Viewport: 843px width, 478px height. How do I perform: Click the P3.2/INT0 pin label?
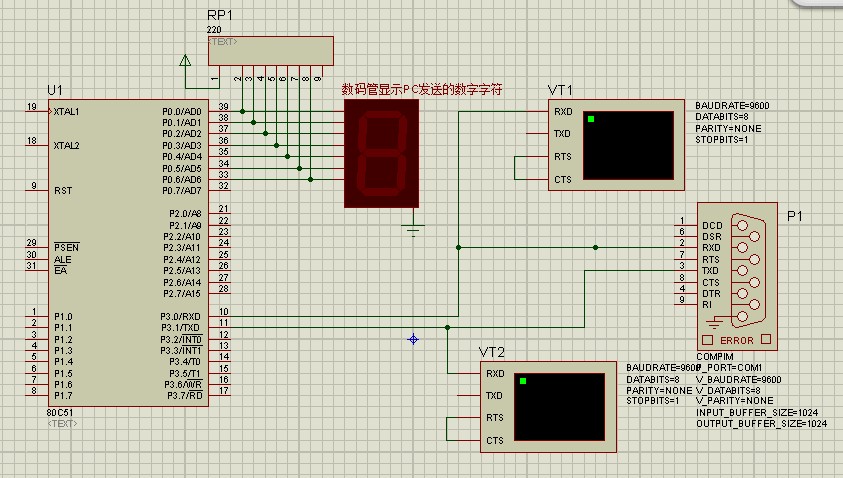[181, 340]
